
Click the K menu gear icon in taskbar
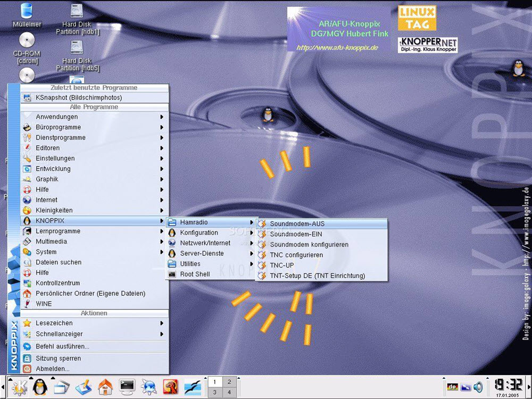19,387
